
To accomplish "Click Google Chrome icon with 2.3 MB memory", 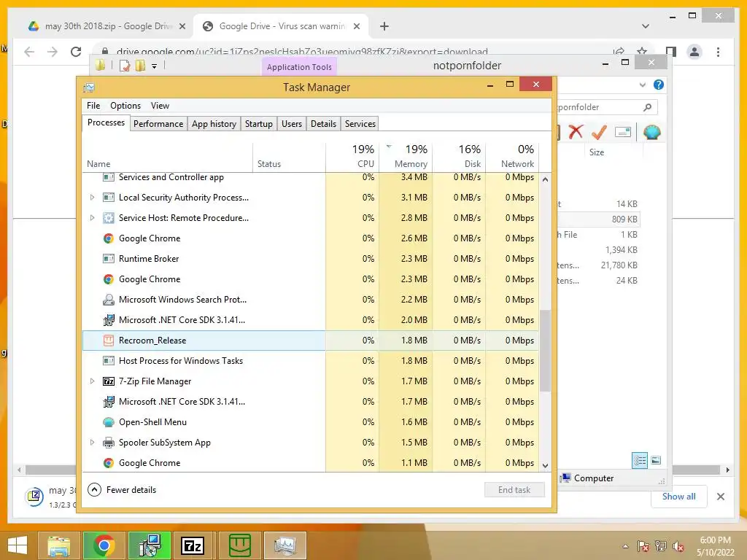I will (109, 279).
